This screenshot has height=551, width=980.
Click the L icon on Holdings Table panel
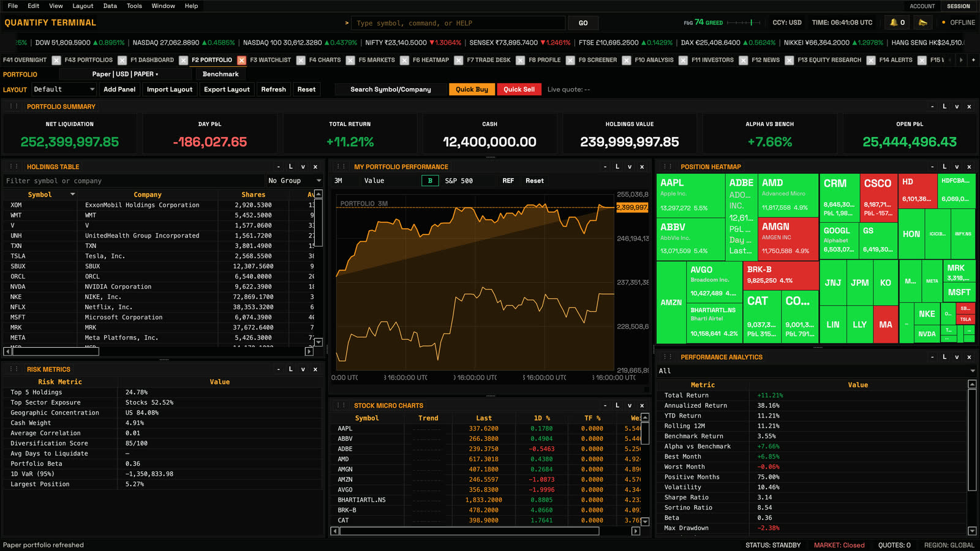click(291, 167)
